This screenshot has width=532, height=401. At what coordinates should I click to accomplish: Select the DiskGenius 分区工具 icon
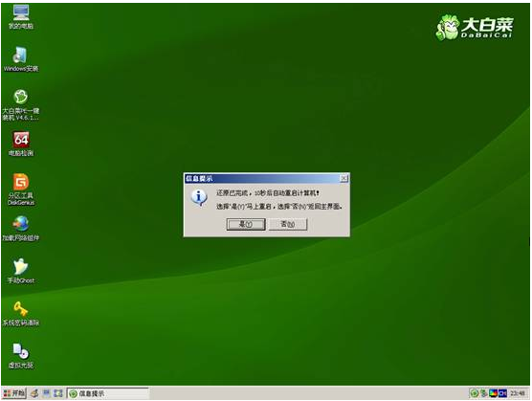(x=21, y=189)
